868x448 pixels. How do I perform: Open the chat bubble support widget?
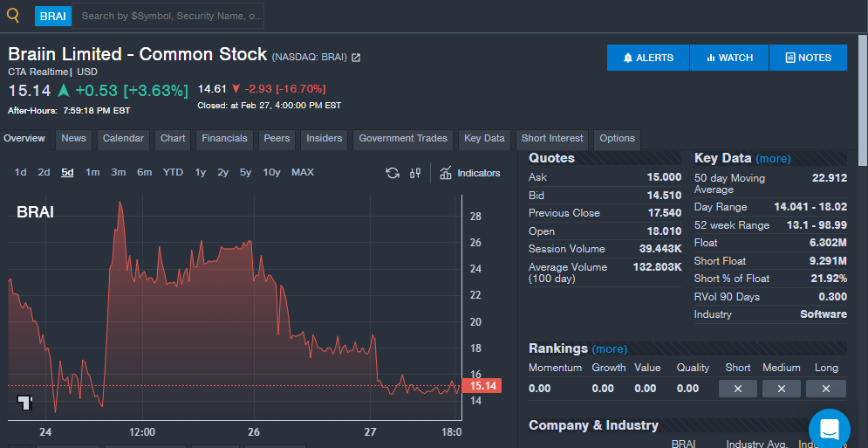[830, 429]
